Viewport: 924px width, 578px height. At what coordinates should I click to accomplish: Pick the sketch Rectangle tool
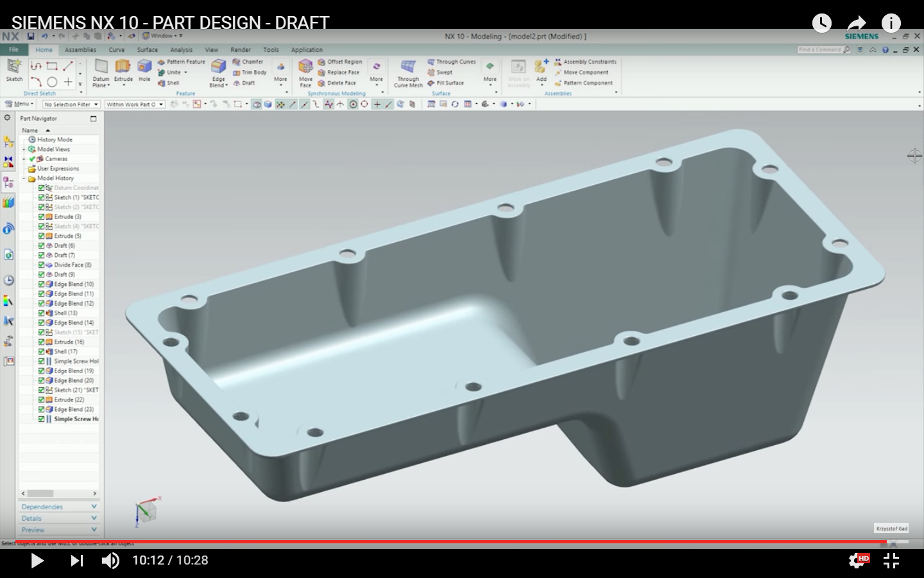(52, 66)
